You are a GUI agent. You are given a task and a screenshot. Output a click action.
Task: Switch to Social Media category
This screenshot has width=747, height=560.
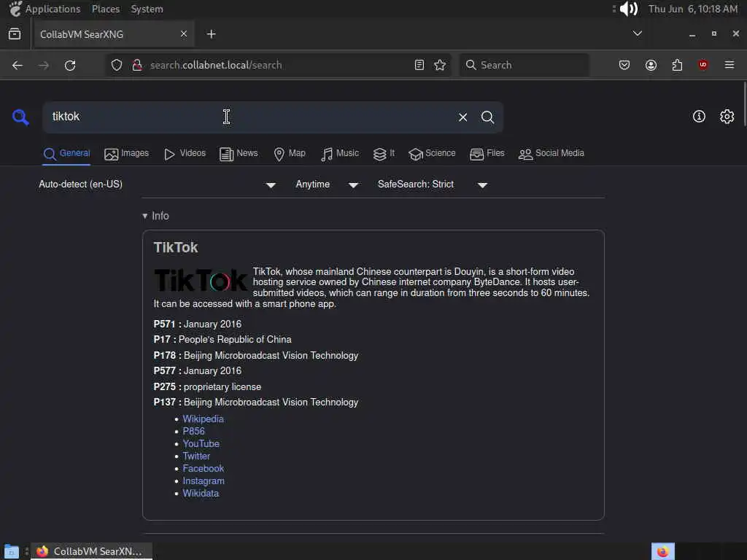point(551,153)
